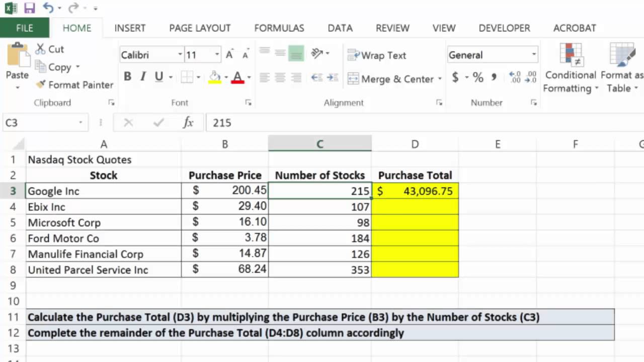Toggle Italic formatting
The image size is (644, 362).
tap(143, 77)
